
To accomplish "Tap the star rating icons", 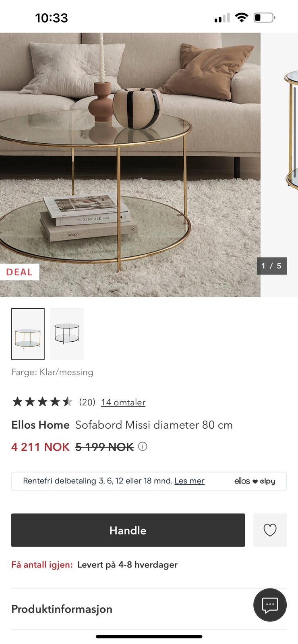I will pyautogui.click(x=42, y=402).
